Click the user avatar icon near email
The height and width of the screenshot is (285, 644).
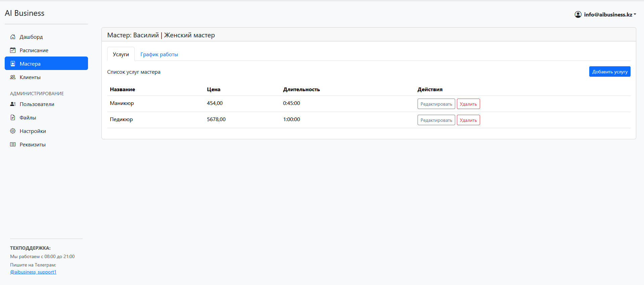click(578, 14)
